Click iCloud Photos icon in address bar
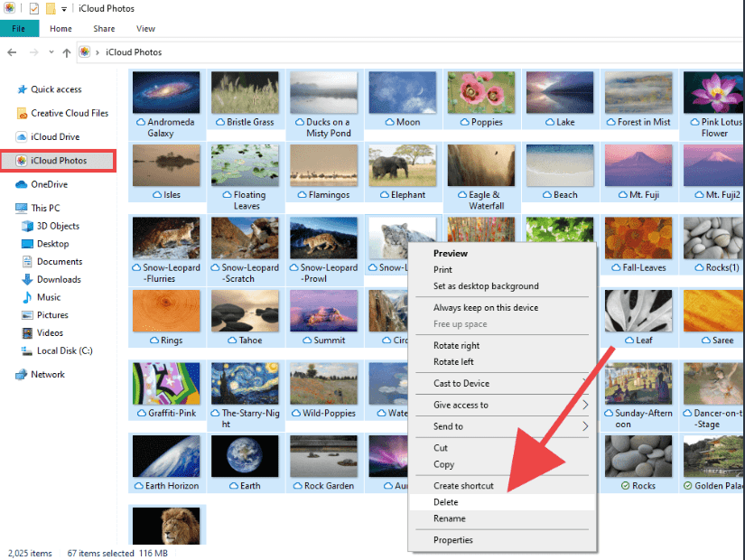The height and width of the screenshot is (560, 745). click(x=85, y=51)
